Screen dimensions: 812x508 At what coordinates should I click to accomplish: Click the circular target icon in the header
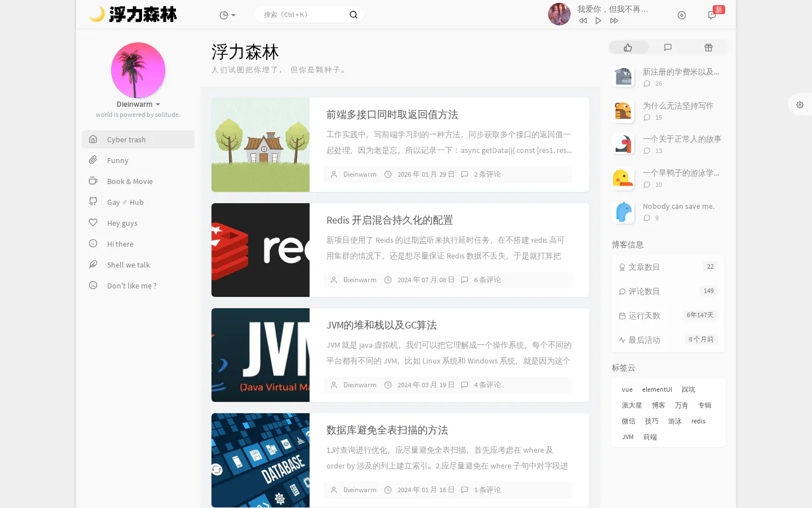tap(682, 15)
